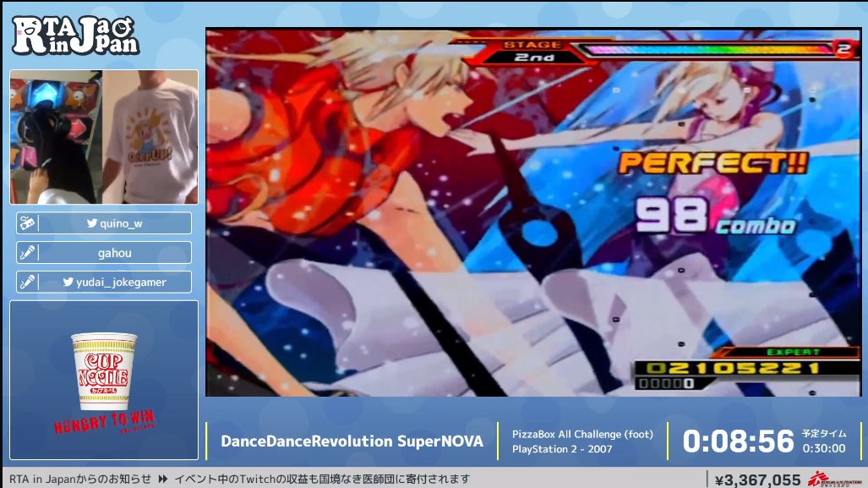The height and width of the screenshot is (488, 868).
Task: Click the Médecins Sans Frontières logo
Action: [833, 480]
